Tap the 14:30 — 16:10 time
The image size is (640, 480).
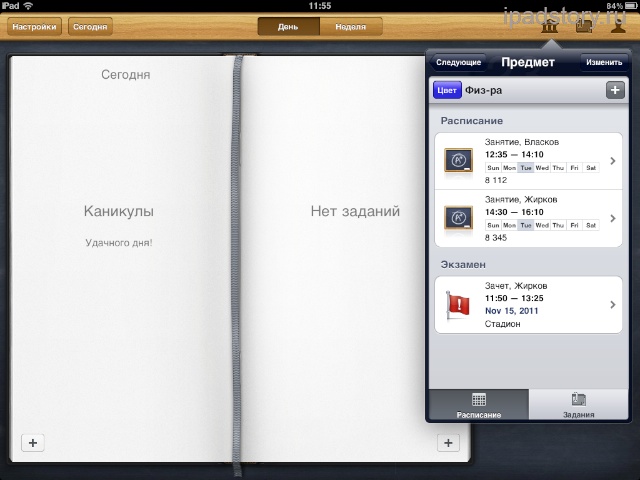click(514, 212)
